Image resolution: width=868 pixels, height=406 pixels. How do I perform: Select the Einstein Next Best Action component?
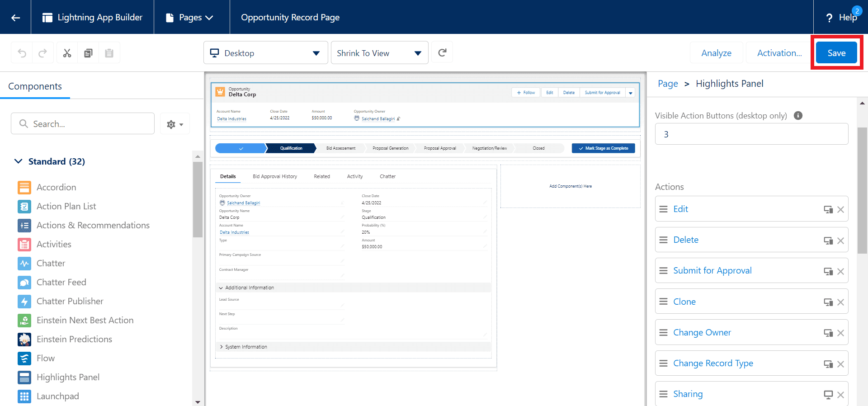coord(75,320)
